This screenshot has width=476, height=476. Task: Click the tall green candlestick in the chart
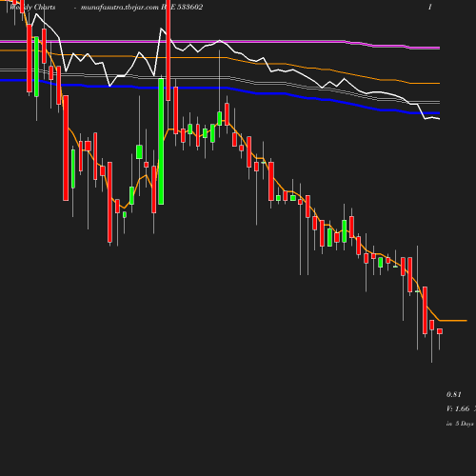(x=161, y=142)
